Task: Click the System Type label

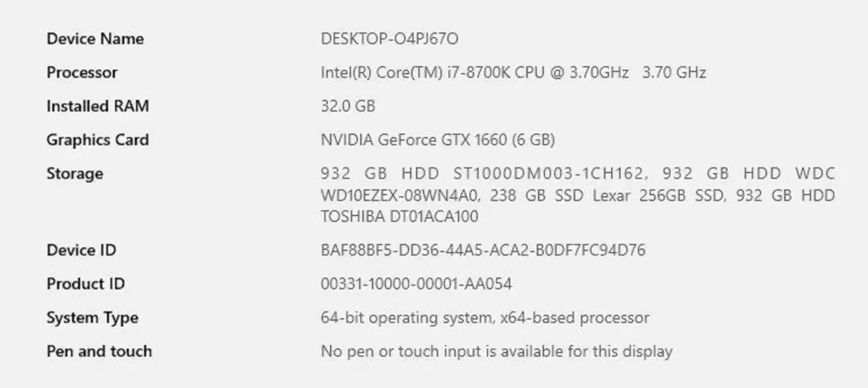Action: tap(92, 317)
